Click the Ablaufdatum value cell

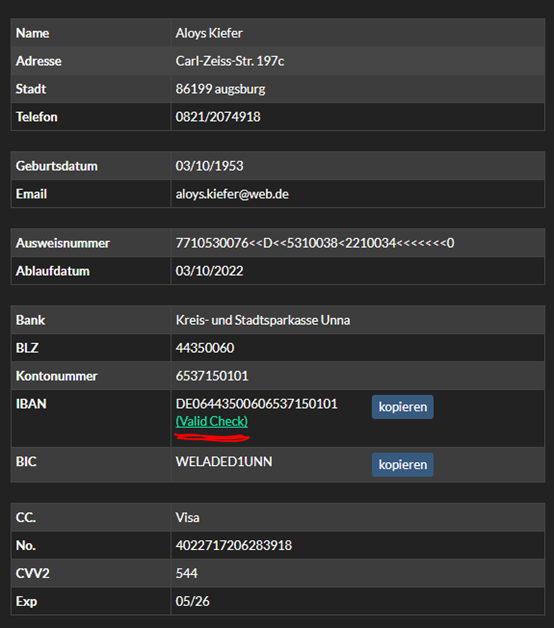[358, 271]
